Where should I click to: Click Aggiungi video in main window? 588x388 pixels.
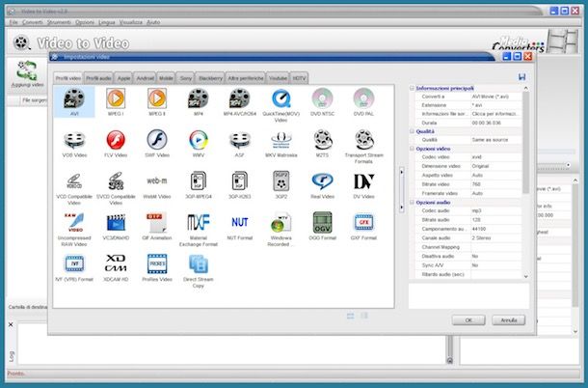tap(27, 74)
